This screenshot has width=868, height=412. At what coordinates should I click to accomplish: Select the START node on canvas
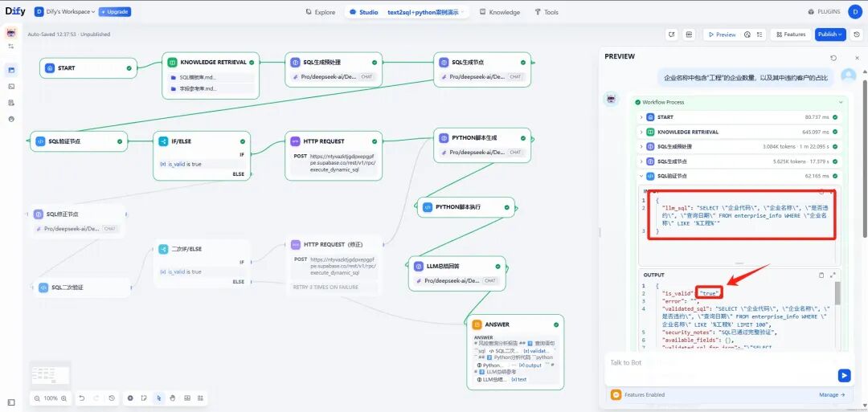tap(88, 68)
